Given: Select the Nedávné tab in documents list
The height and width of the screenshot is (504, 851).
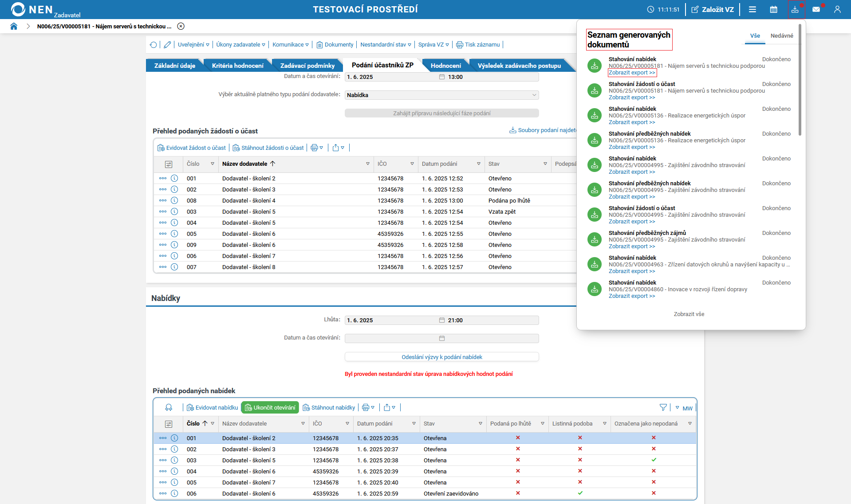Looking at the screenshot, I should point(781,36).
